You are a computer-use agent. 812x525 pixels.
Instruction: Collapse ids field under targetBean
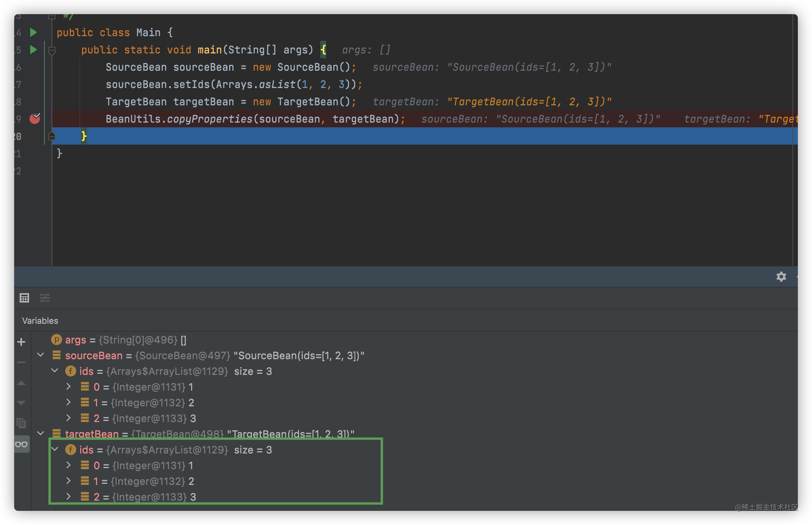55,449
